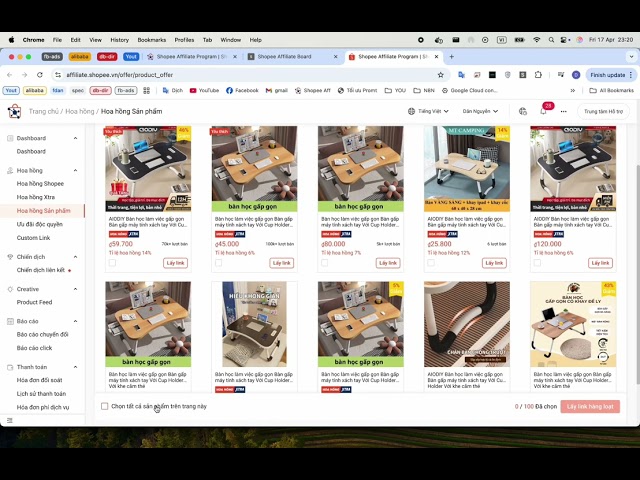Click the Thanh toán section icon
Screen dimensions: 640x480
pos(10,367)
